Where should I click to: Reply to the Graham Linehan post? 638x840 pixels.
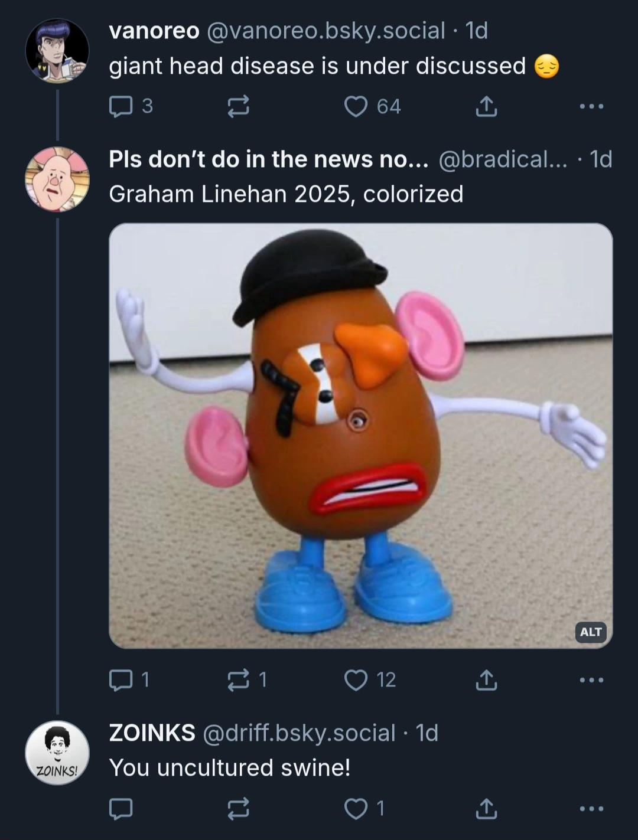click(x=121, y=680)
